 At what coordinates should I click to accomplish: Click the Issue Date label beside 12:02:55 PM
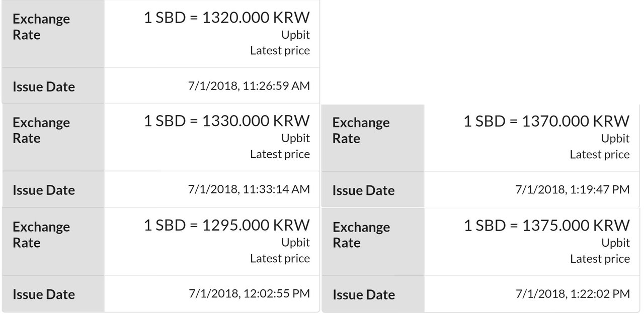[x=44, y=294]
